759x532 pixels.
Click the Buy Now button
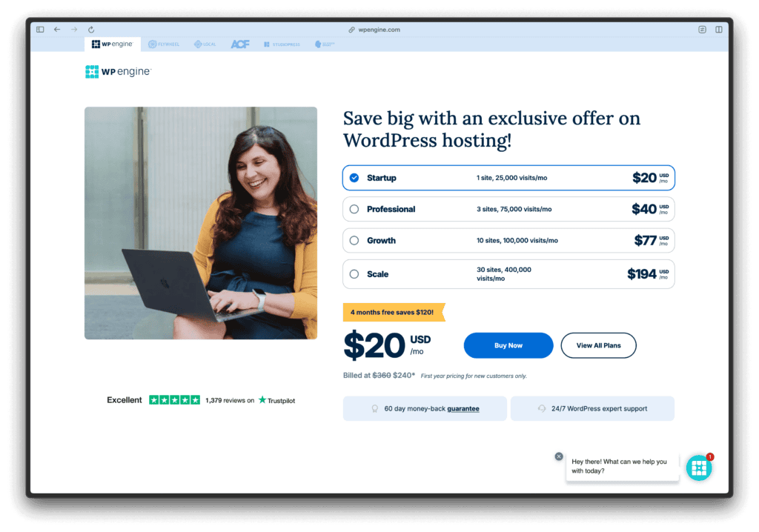pyautogui.click(x=508, y=345)
